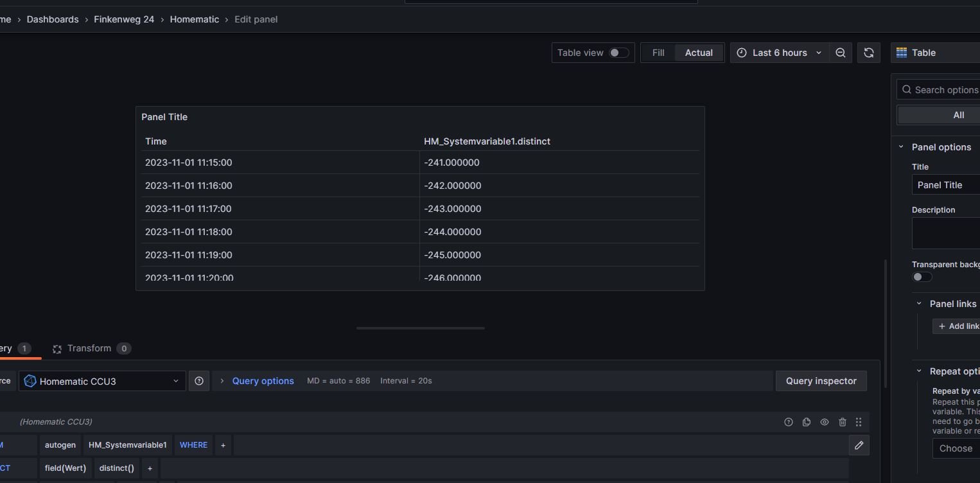Hide the query response with eye icon

click(x=825, y=422)
